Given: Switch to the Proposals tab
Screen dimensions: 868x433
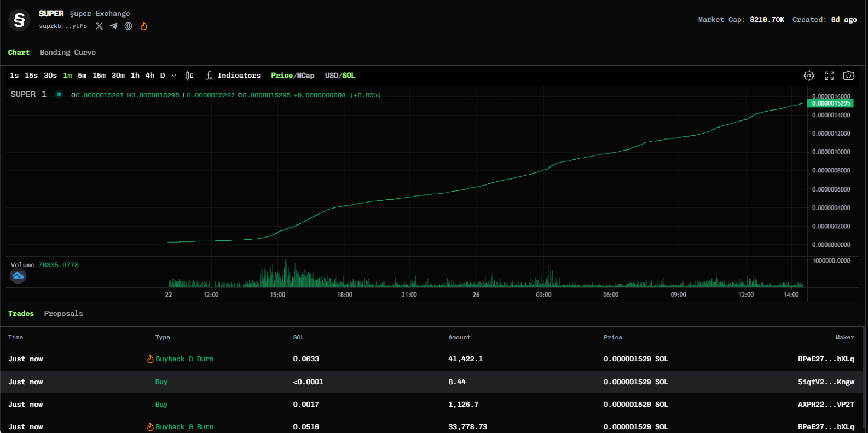Looking at the screenshot, I should 63,314.
